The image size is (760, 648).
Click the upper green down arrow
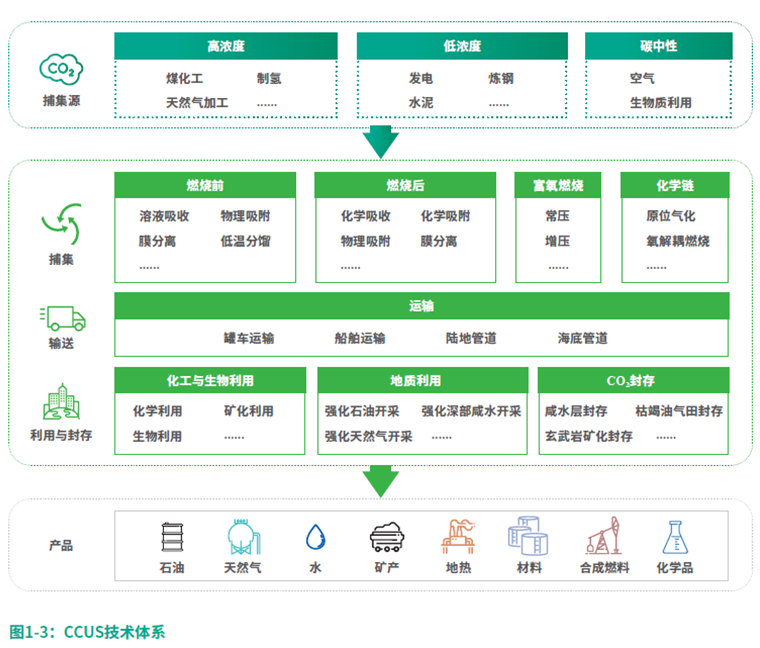[380, 143]
